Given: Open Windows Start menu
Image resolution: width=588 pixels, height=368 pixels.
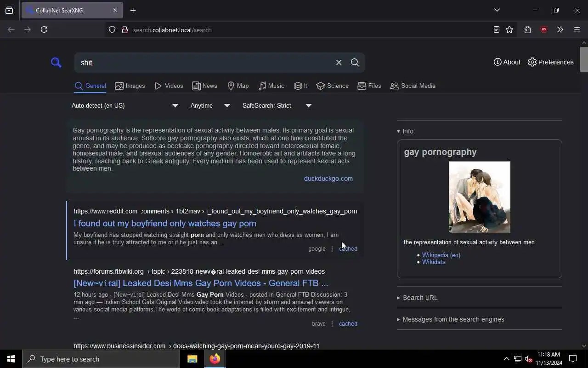Looking at the screenshot, I should click(11, 359).
